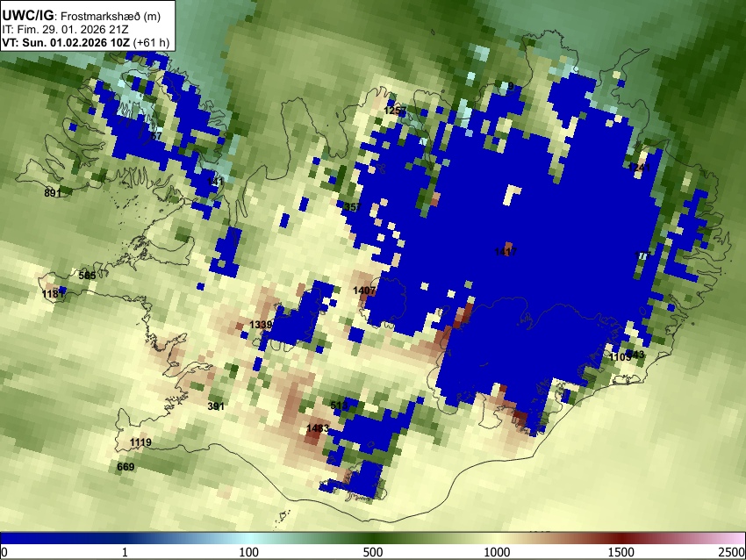Click the map value 357
Image resolution: width=746 pixels, height=560 pixels.
[353, 207]
